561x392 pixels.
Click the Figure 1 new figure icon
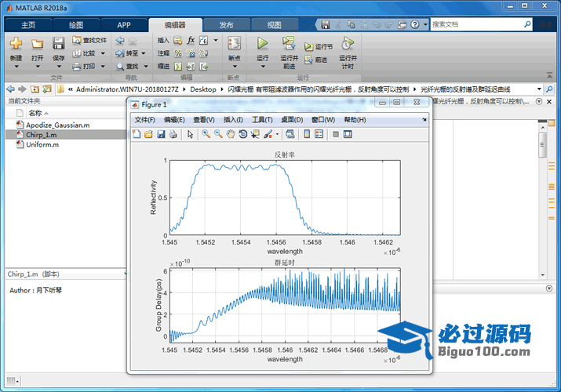pos(137,134)
